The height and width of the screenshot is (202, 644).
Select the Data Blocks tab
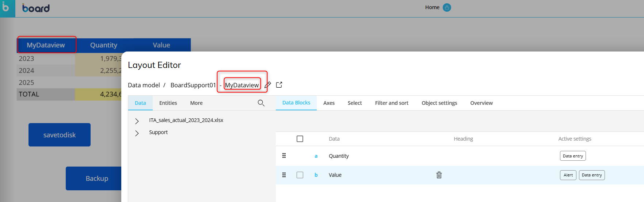point(296,103)
